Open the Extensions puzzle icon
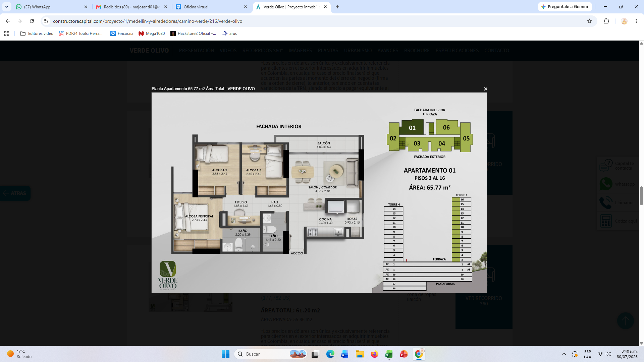 coord(606,21)
